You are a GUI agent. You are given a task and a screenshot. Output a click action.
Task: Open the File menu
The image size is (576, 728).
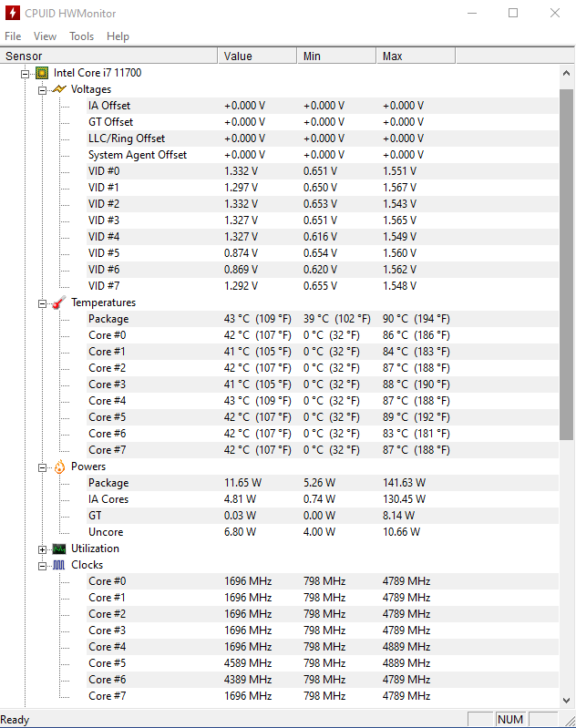point(13,36)
